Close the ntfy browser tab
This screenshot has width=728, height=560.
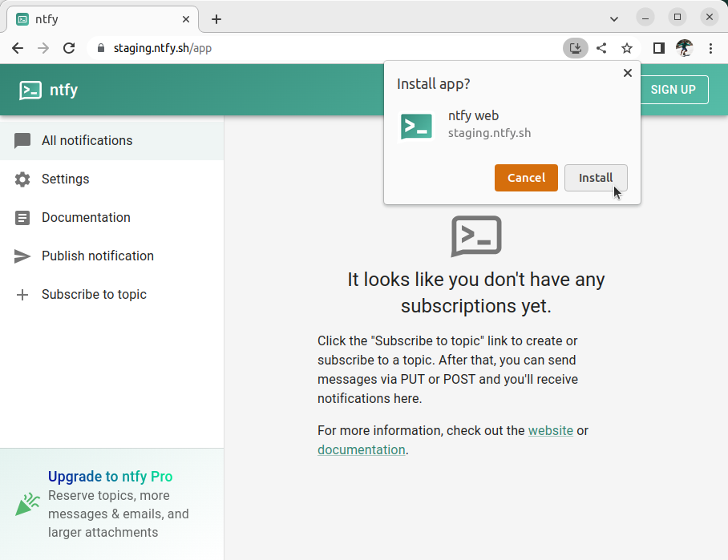[186, 19]
